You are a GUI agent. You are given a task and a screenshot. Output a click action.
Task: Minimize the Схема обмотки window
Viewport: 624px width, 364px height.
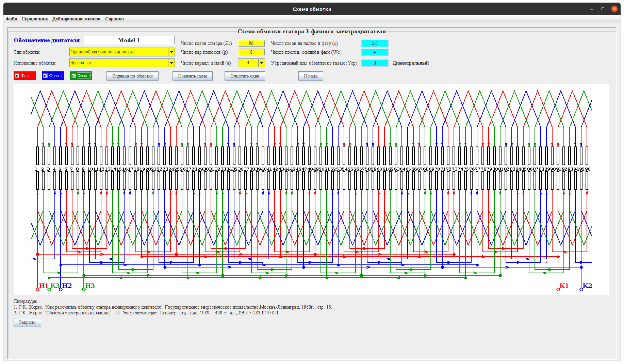591,9
